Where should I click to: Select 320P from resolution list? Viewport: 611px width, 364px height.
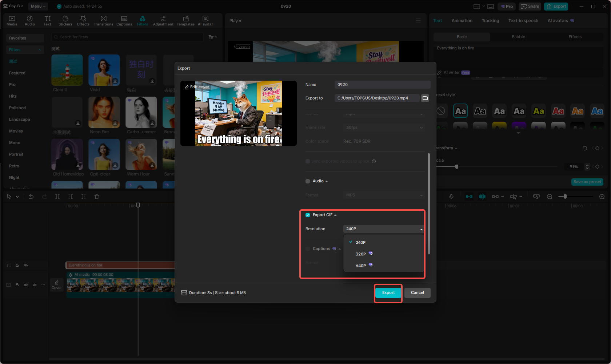click(x=361, y=254)
